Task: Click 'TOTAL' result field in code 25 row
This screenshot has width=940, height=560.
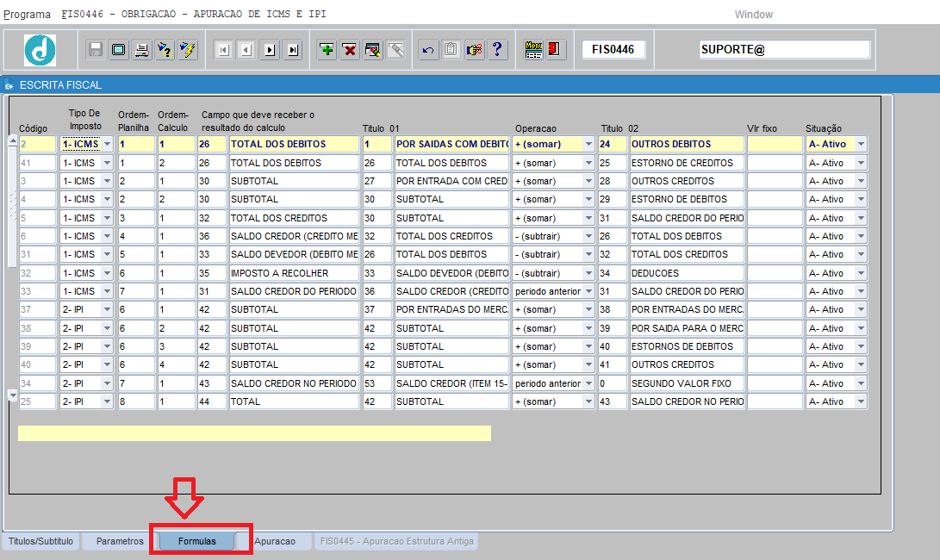Action: coord(294,401)
